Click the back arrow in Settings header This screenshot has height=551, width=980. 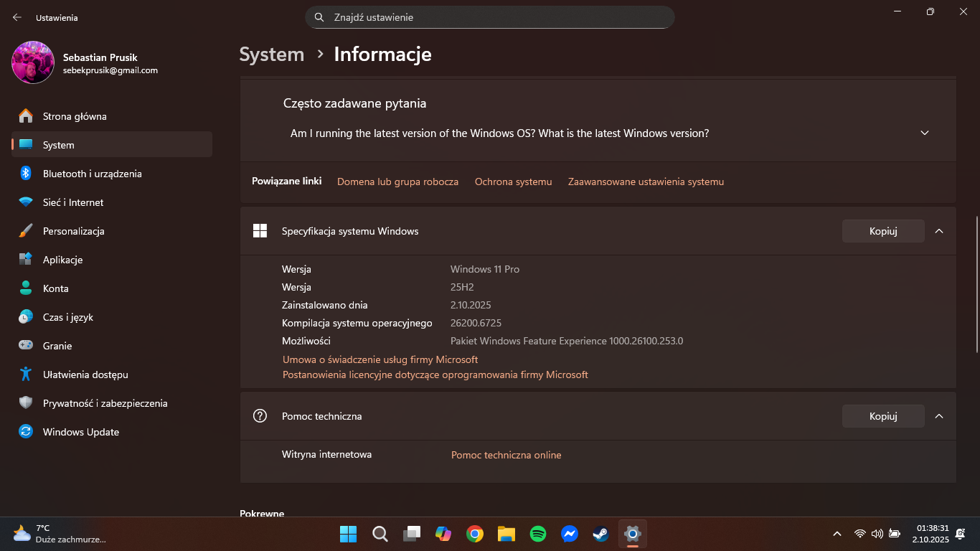[x=17, y=17]
